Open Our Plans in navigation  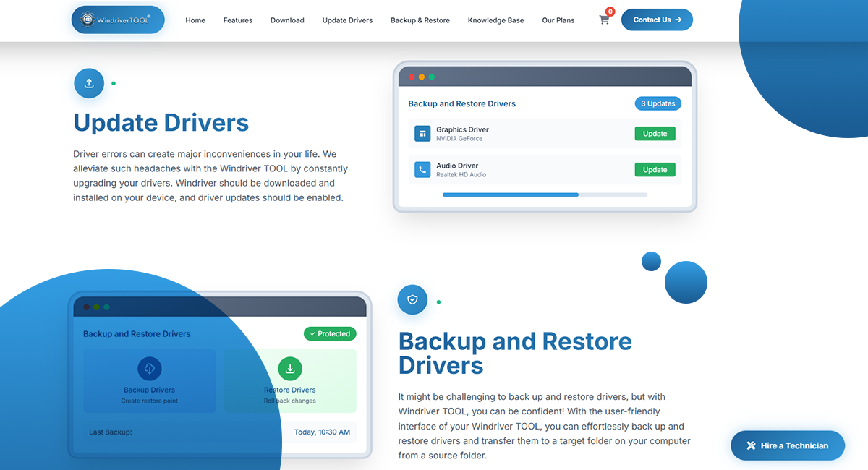(558, 20)
